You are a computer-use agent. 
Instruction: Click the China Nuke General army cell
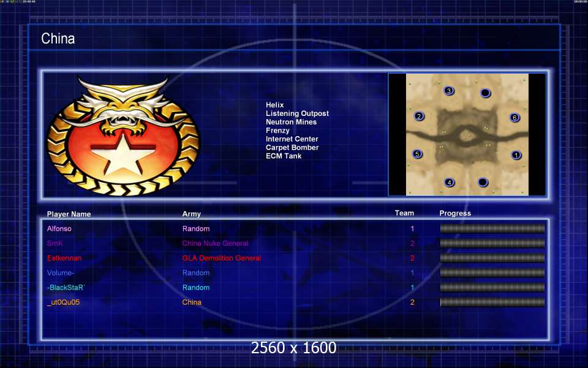(x=215, y=243)
